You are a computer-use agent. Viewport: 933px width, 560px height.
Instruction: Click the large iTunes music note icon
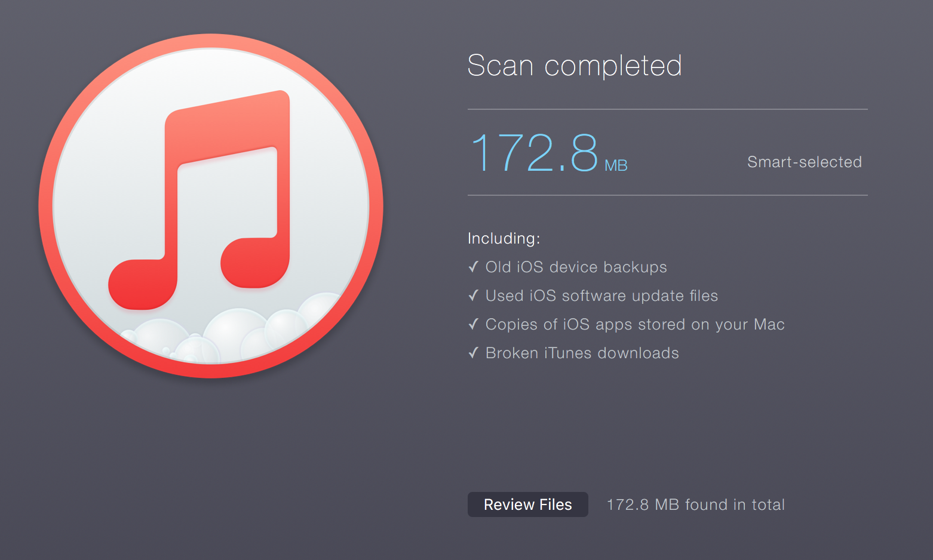[211, 206]
